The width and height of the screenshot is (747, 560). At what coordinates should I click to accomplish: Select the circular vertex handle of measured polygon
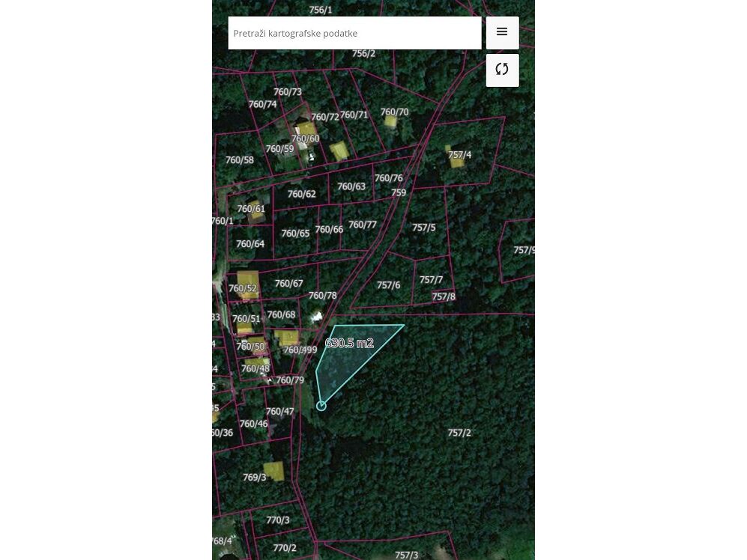pos(321,406)
